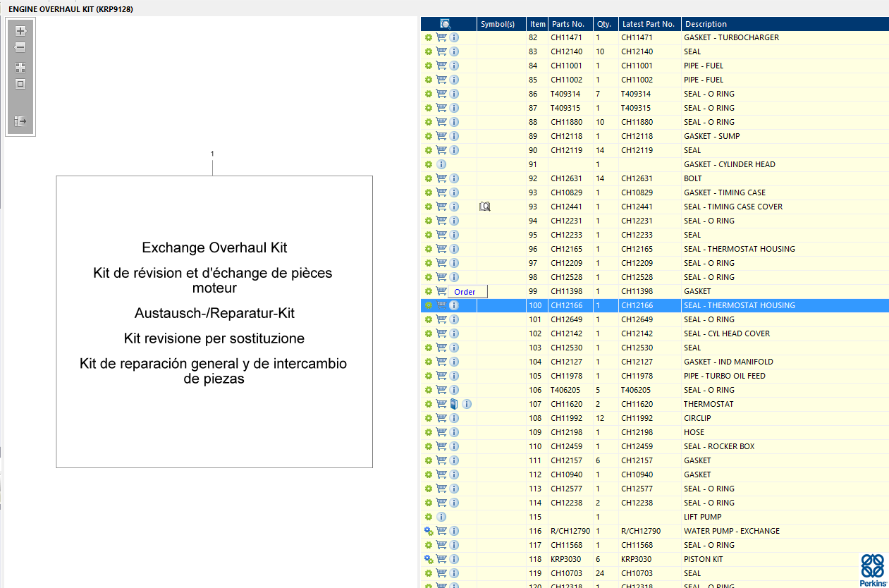Add item 82 turbocharger gasket to cart
The width and height of the screenshot is (889, 588).
coord(441,37)
